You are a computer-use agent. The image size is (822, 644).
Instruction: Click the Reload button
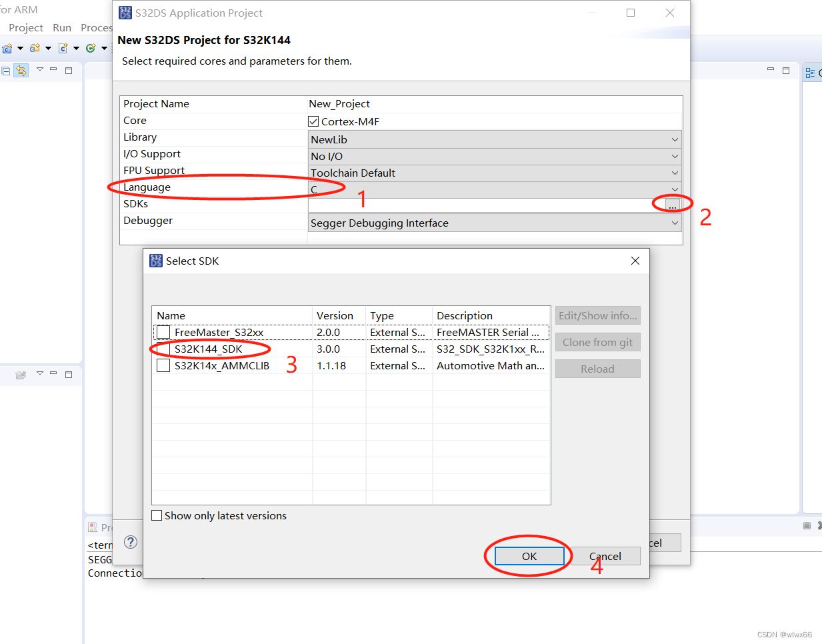598,369
